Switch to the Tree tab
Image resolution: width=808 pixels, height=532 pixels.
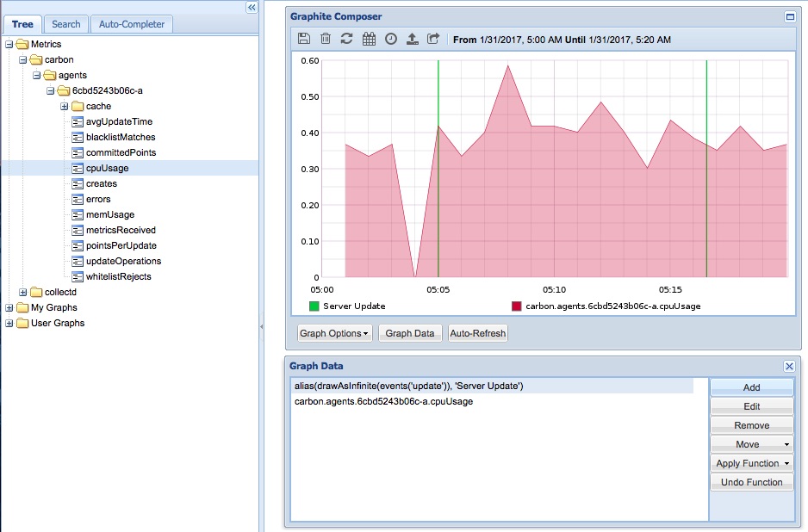(22, 24)
